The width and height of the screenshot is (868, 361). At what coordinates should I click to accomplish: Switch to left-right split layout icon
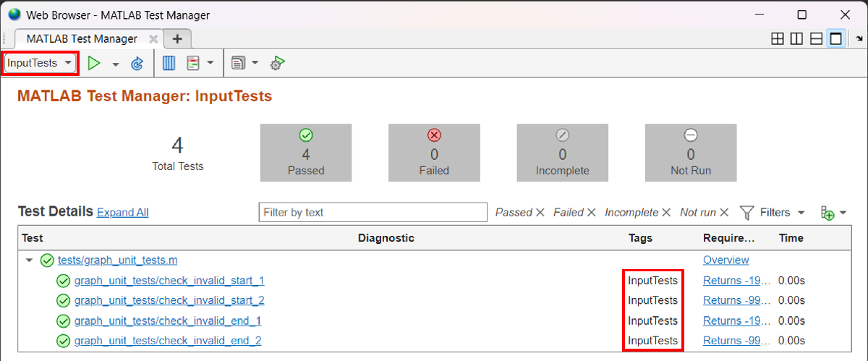796,39
